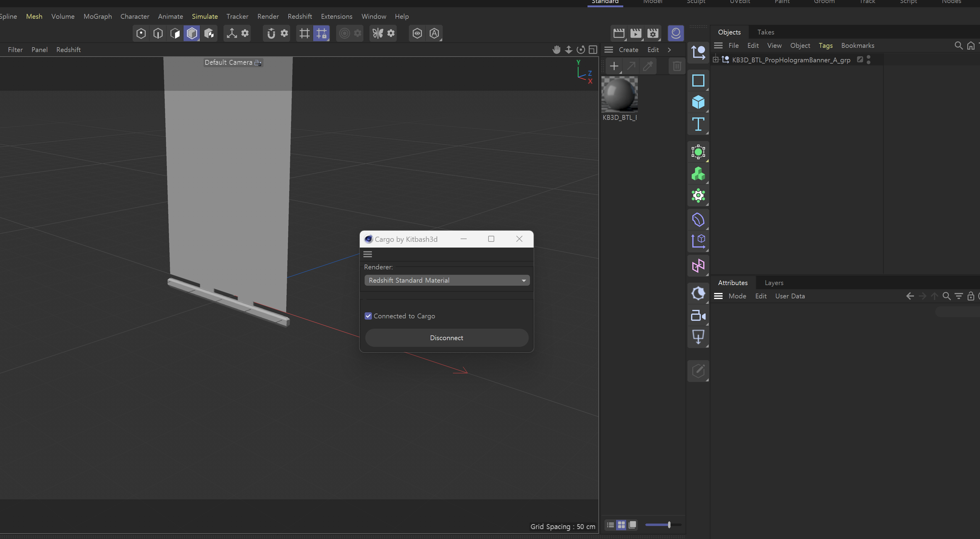Open Objects panel Bookmarks menu
This screenshot has height=539, width=980.
pos(858,46)
